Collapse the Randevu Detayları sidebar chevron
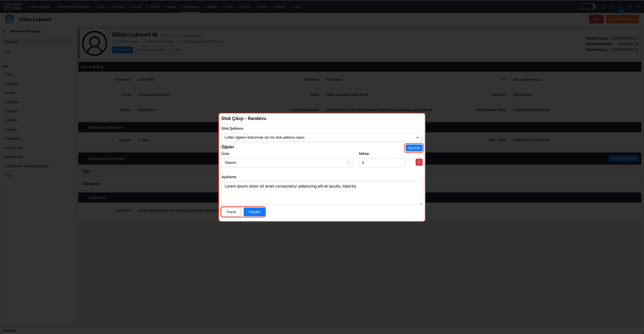Viewport: 644px width, 334px height. pos(4,31)
